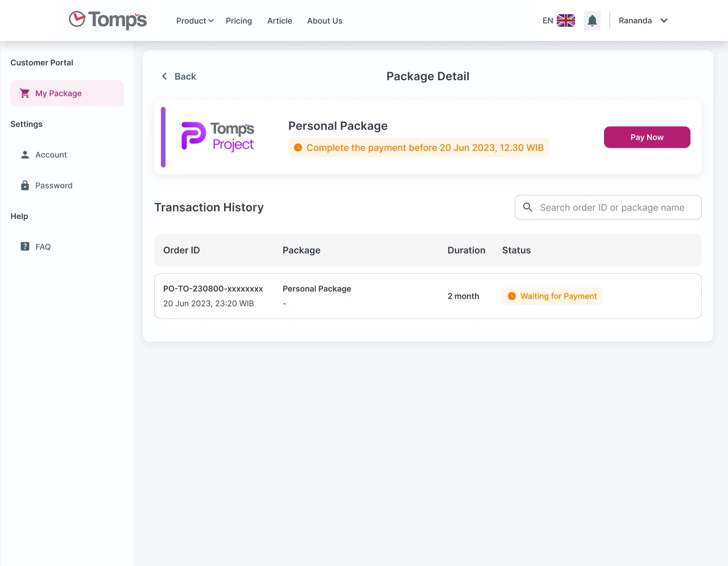Open the EN language selector
Image resolution: width=728 pixels, height=566 pixels.
point(548,21)
